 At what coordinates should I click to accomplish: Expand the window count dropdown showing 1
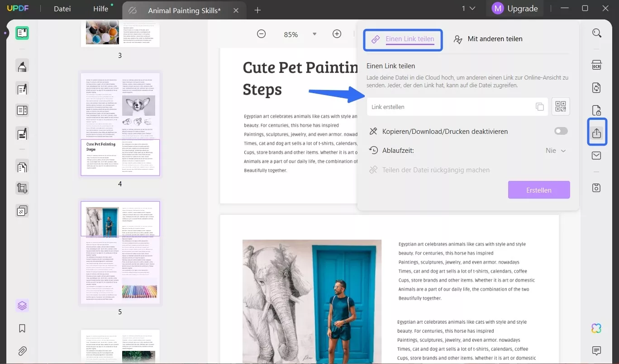(468, 8)
